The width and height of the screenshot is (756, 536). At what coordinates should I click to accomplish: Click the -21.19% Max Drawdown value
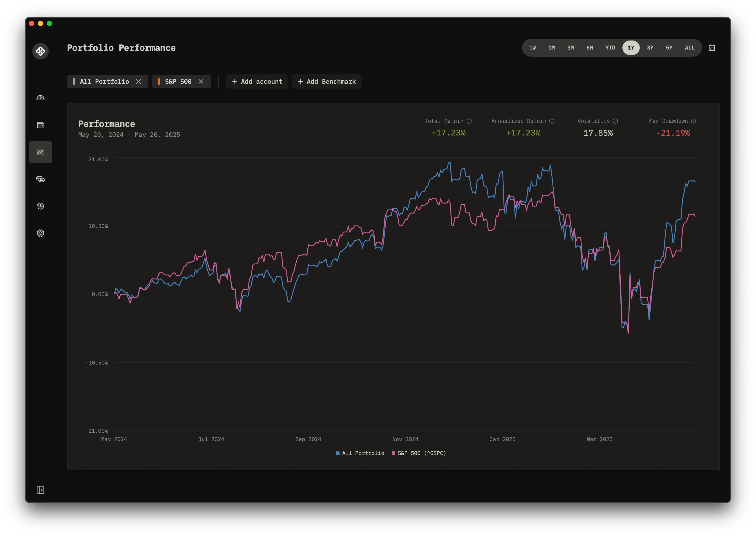[x=673, y=133]
